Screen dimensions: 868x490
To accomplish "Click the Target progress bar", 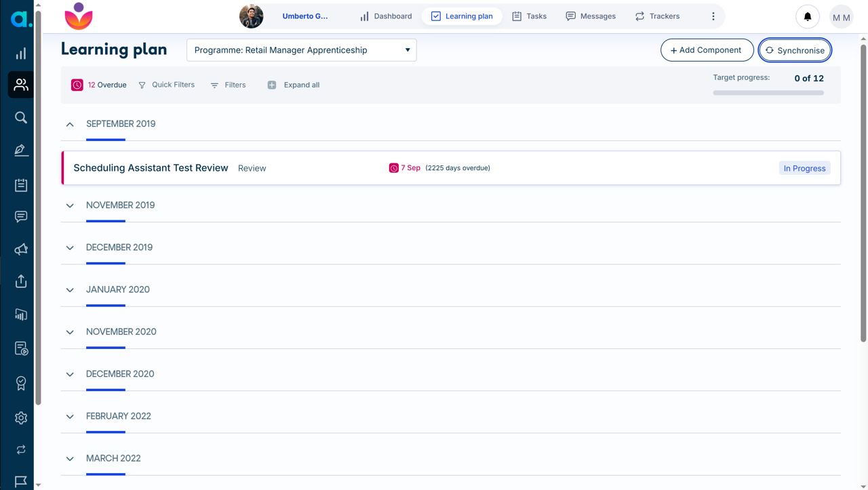I will [x=768, y=93].
